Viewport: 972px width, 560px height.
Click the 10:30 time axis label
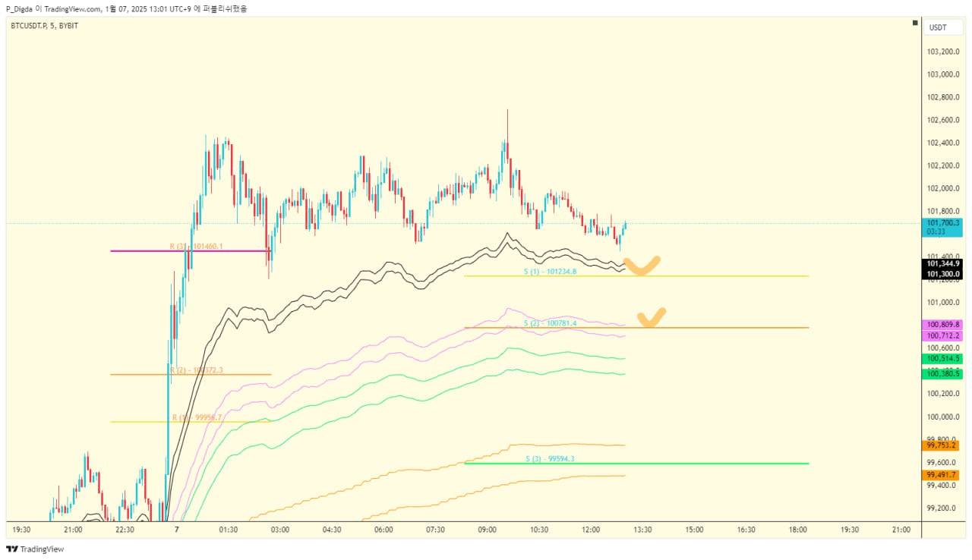(538, 530)
